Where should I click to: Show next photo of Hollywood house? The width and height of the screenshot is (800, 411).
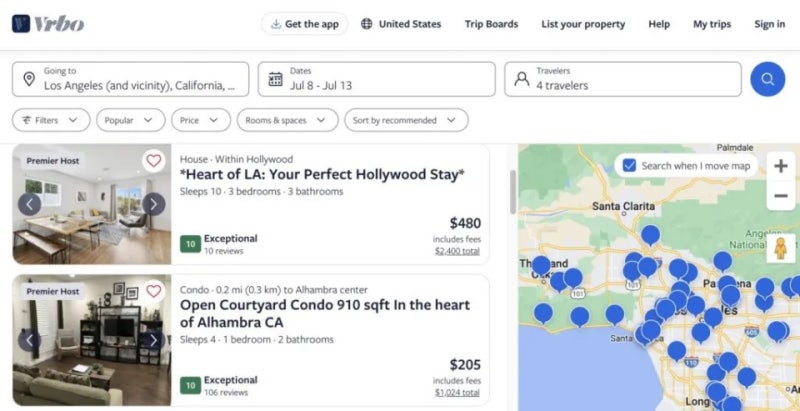click(153, 204)
